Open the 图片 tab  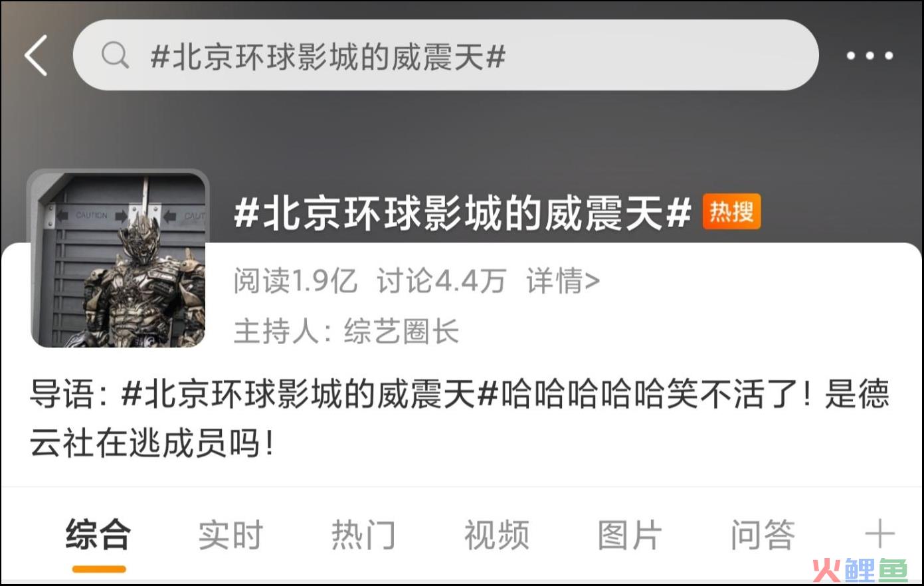coord(630,535)
